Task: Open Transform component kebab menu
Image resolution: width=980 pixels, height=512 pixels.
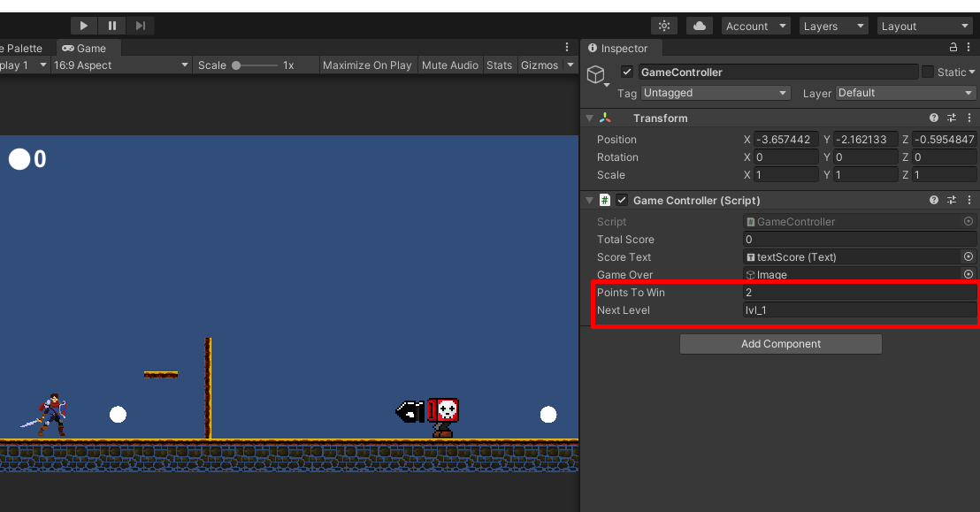Action: pos(969,118)
